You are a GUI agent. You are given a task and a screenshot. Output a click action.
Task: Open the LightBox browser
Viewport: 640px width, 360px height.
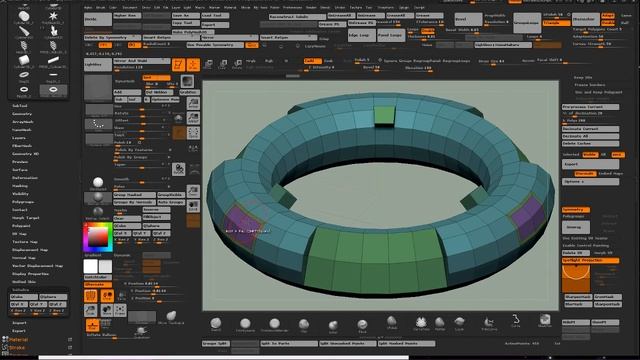98,64
